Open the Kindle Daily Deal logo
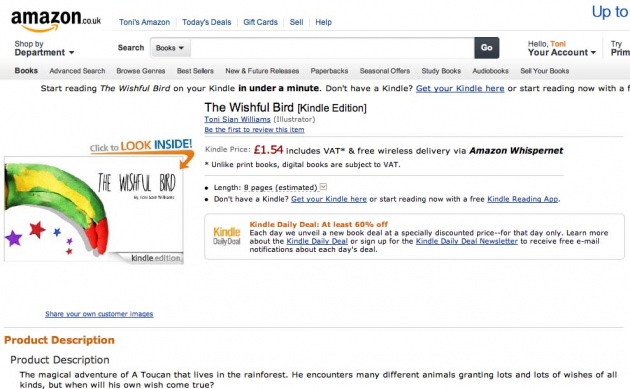Screen dimensions: 630x389 (227, 236)
